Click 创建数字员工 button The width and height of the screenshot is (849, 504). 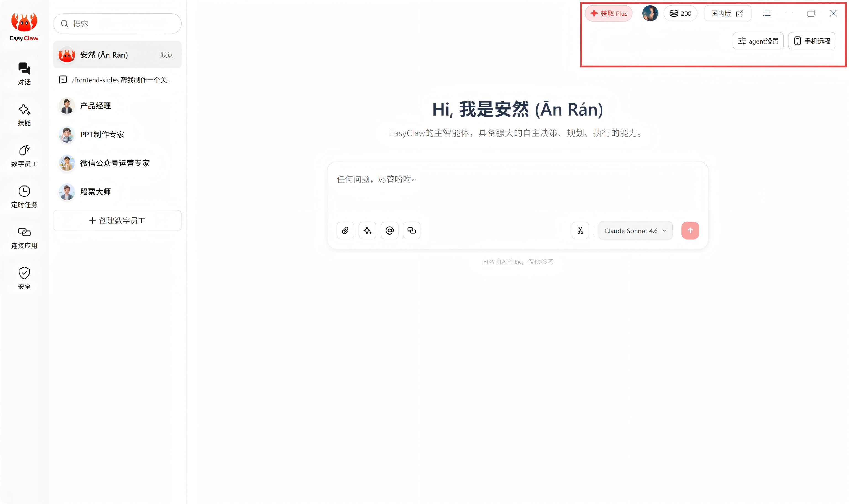pyautogui.click(x=117, y=221)
